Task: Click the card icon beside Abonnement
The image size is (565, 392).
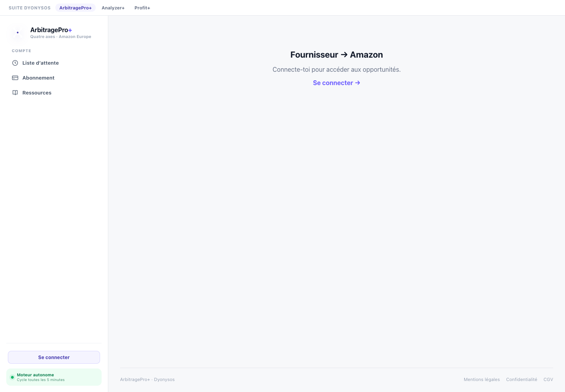Action: point(15,78)
